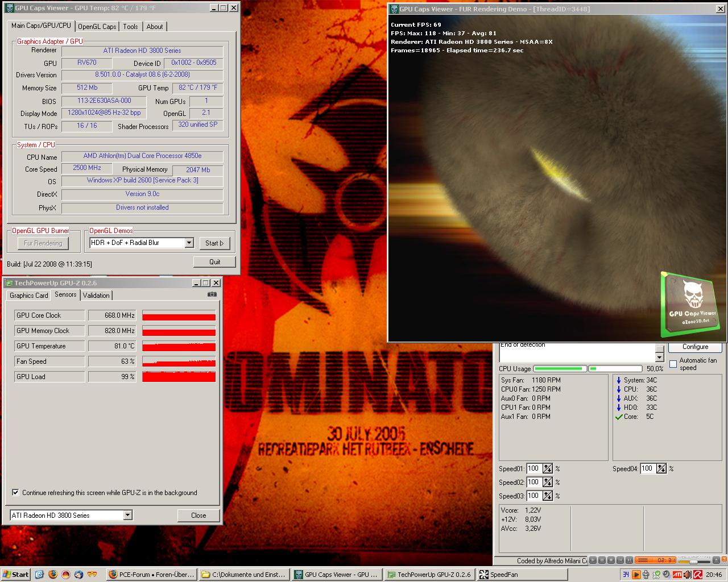Viewport: 728px width, 582px height.
Task: Adjust the media player volume slider
Action: (x=694, y=561)
